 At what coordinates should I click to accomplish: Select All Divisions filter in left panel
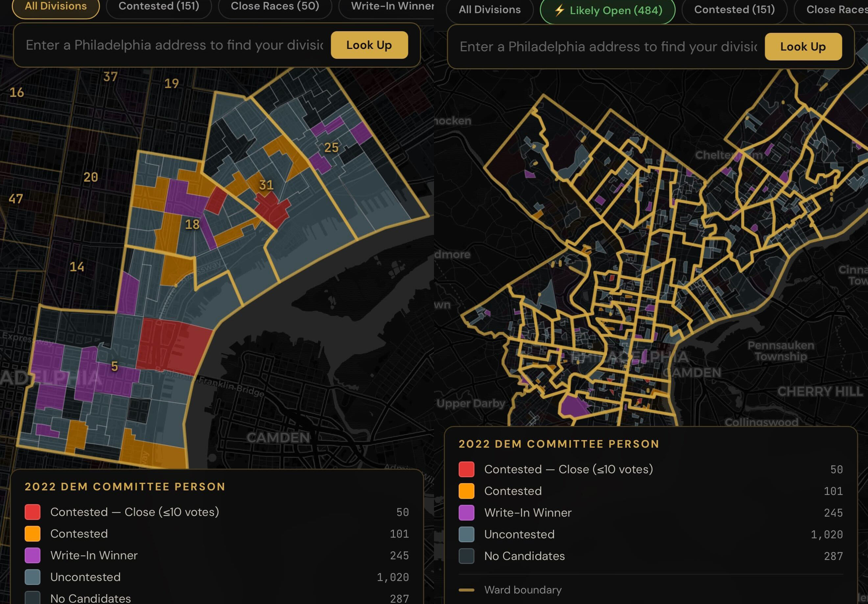[x=56, y=7]
